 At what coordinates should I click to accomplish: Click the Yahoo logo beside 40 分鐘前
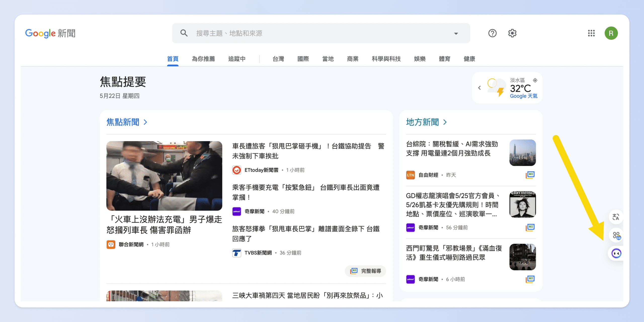pyautogui.click(x=236, y=211)
